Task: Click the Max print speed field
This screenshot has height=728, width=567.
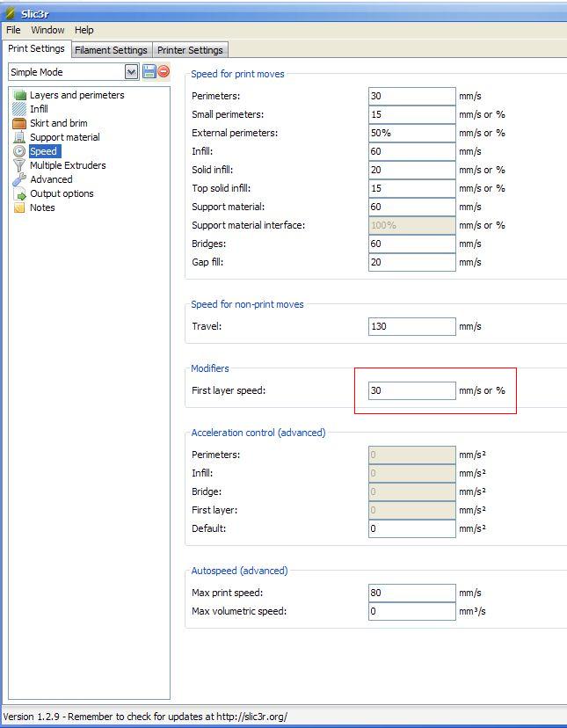Action: pyautogui.click(x=412, y=593)
